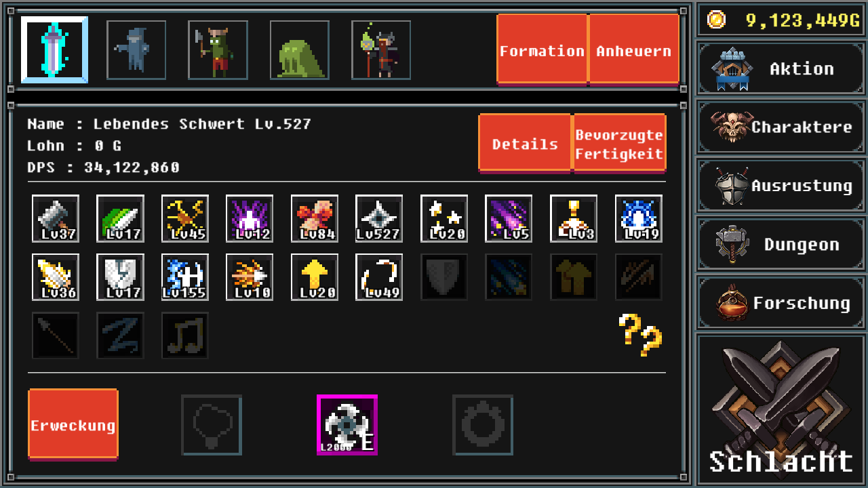The image size is (868, 488).
Task: Click the Erweckung button
Action: [73, 424]
